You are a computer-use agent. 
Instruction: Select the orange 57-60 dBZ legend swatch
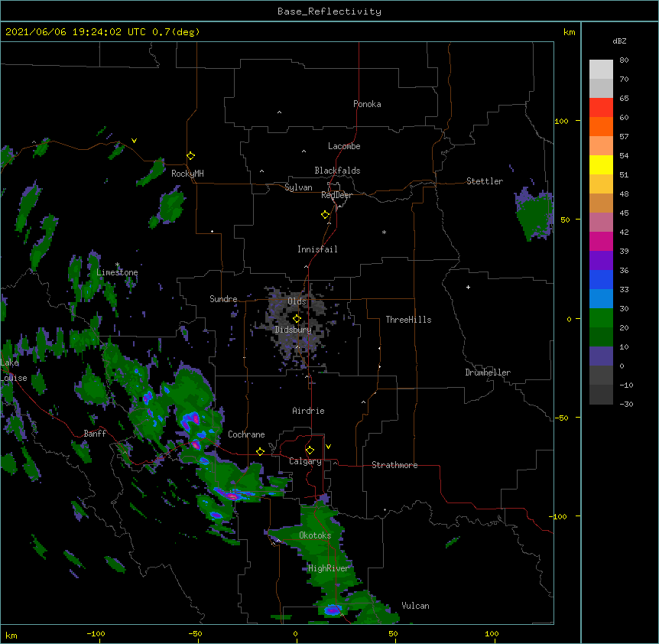pos(601,126)
